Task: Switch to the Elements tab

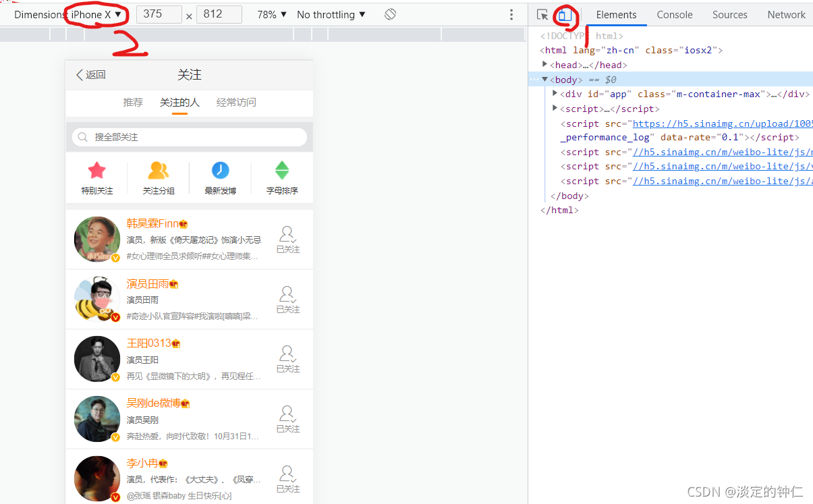Action: coord(616,14)
